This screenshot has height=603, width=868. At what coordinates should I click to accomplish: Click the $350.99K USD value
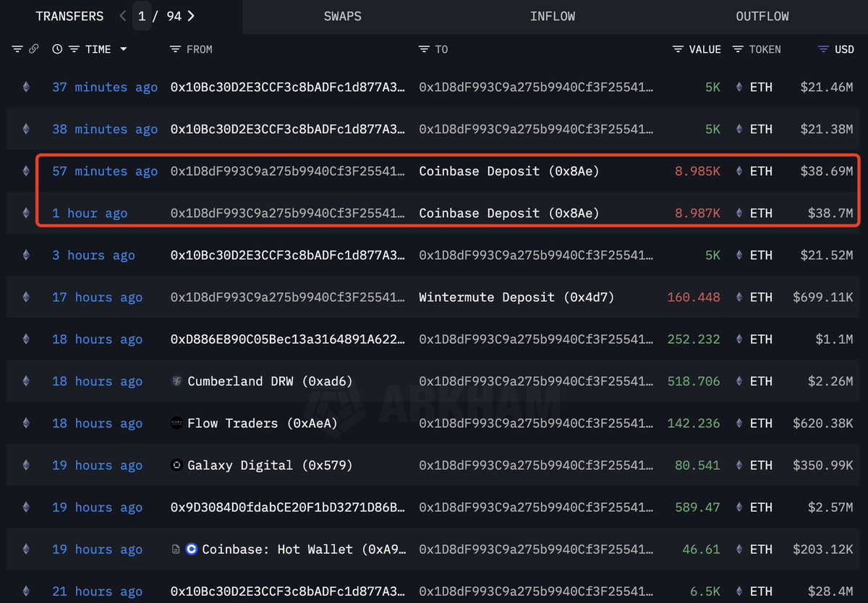click(x=823, y=465)
